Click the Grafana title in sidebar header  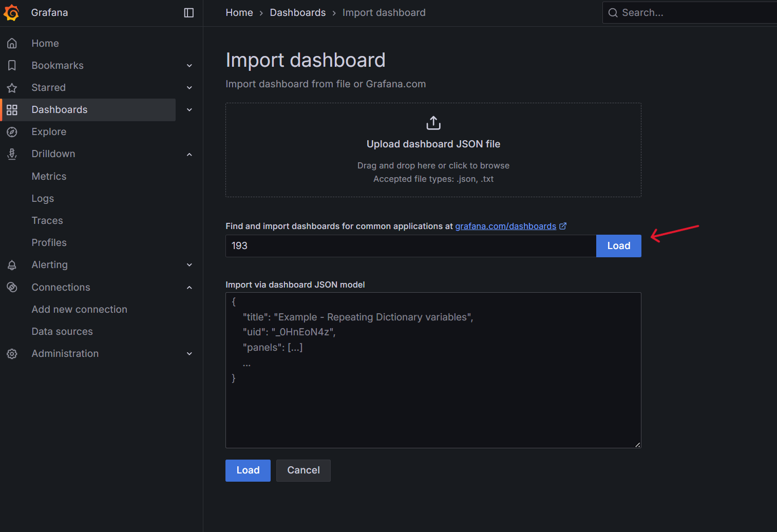[x=49, y=13]
